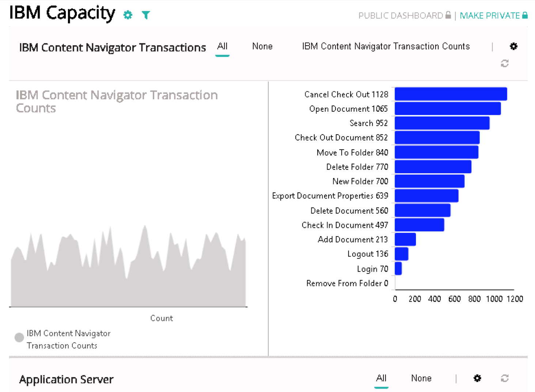Viewport: 535px width, 392px height.
Task: Open IBM Capacity dashboard settings gear
Action: pos(128,15)
